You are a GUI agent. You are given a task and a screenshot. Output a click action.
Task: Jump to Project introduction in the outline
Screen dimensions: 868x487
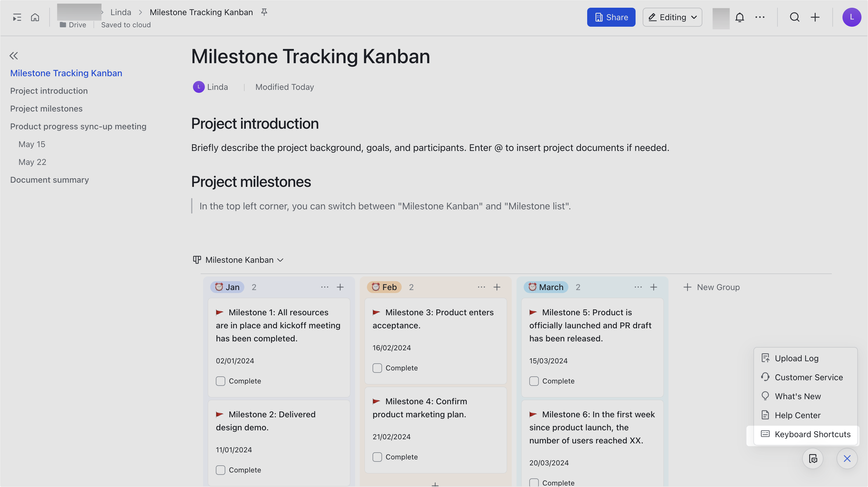[49, 90]
